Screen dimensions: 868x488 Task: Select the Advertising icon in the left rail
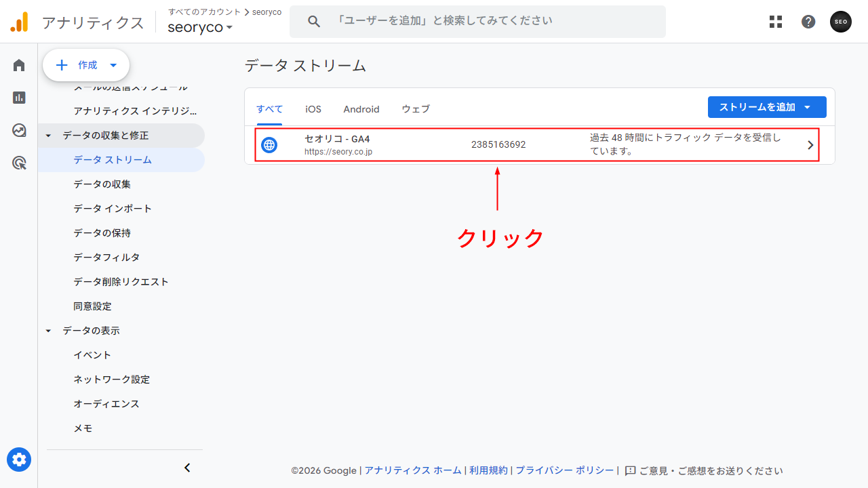click(18, 163)
